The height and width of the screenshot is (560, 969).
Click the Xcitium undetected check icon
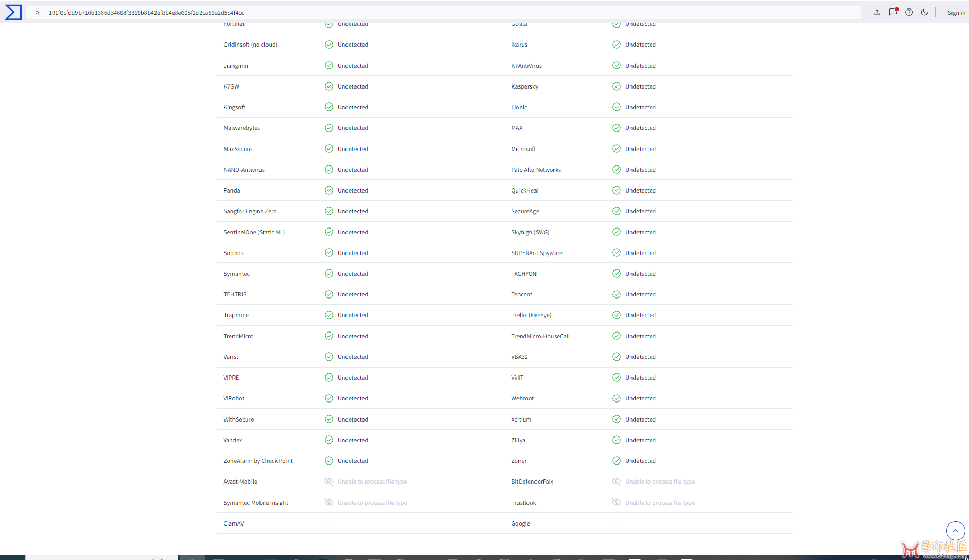coord(617,419)
